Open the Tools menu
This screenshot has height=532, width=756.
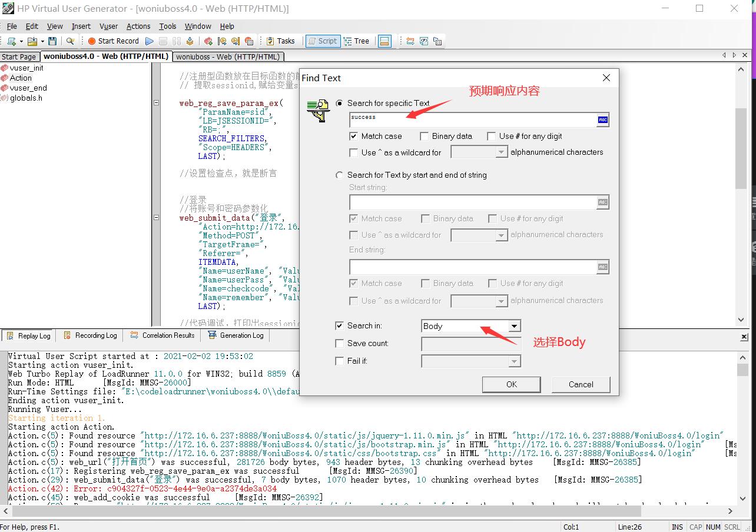coord(168,26)
